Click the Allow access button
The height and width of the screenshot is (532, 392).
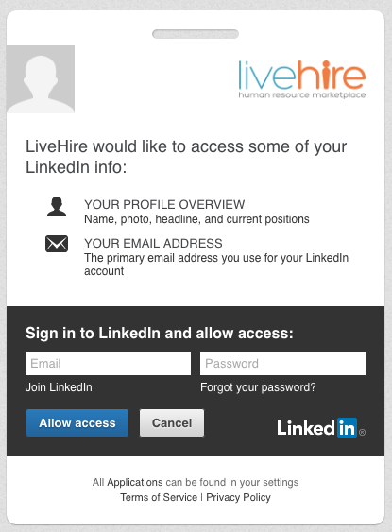[77, 422]
